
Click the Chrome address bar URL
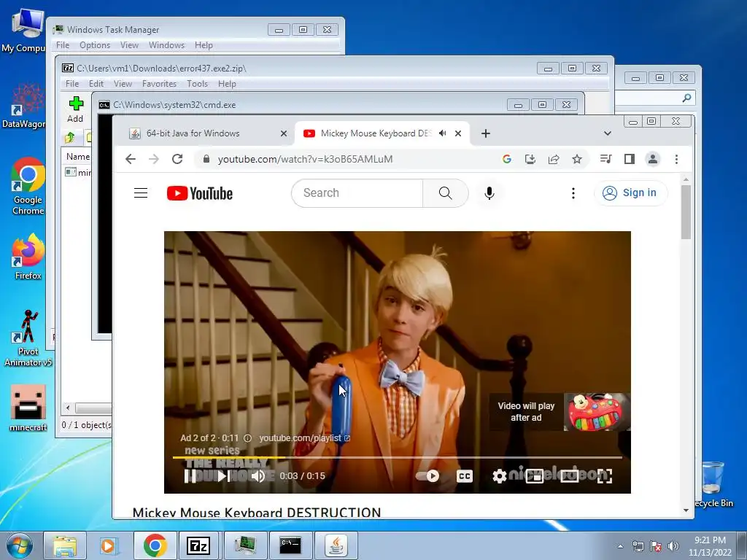click(305, 159)
